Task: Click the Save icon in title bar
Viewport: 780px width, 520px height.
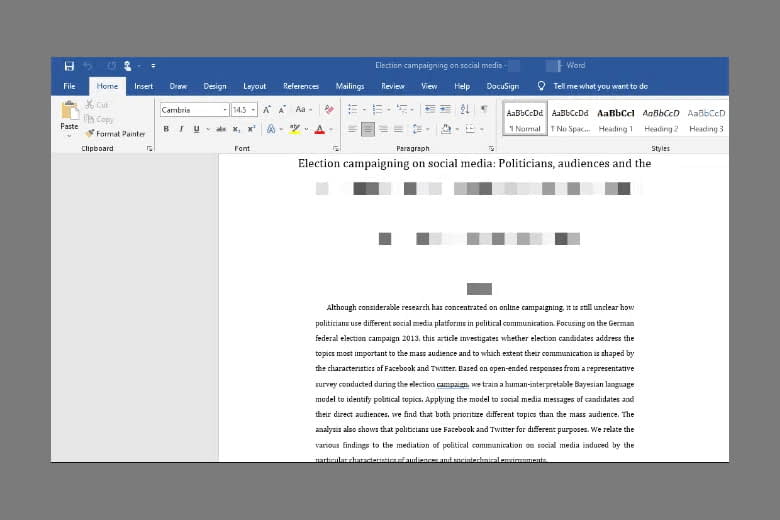Action: click(x=69, y=66)
